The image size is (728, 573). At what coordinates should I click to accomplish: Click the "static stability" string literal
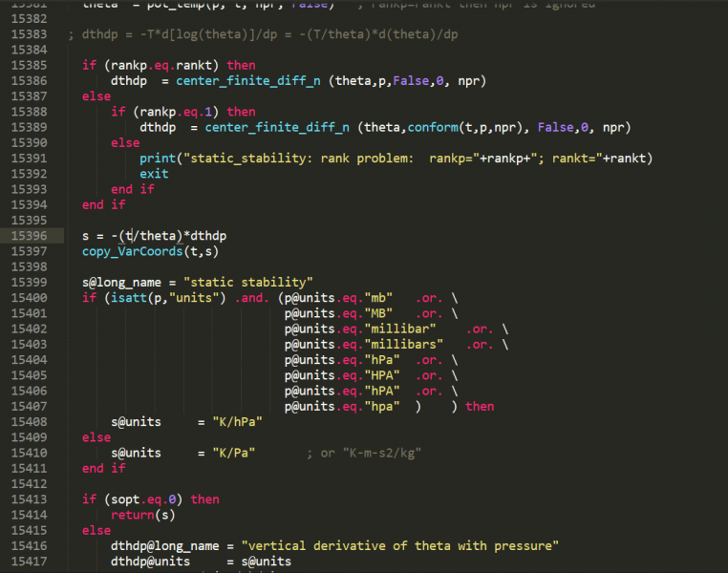[247, 283]
